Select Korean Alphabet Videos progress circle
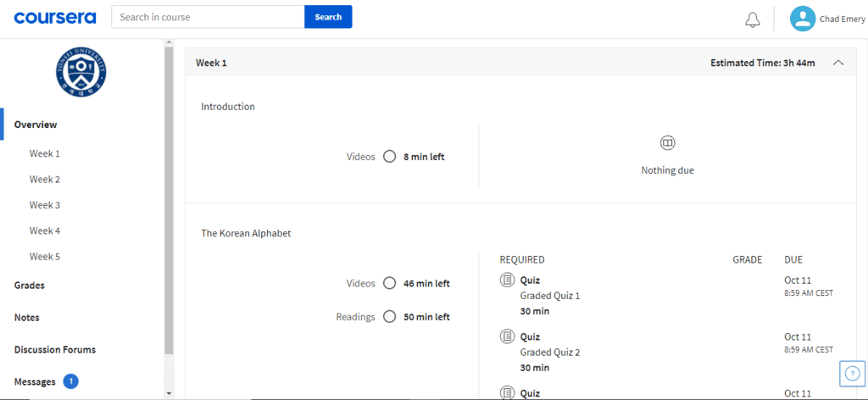 (x=390, y=284)
